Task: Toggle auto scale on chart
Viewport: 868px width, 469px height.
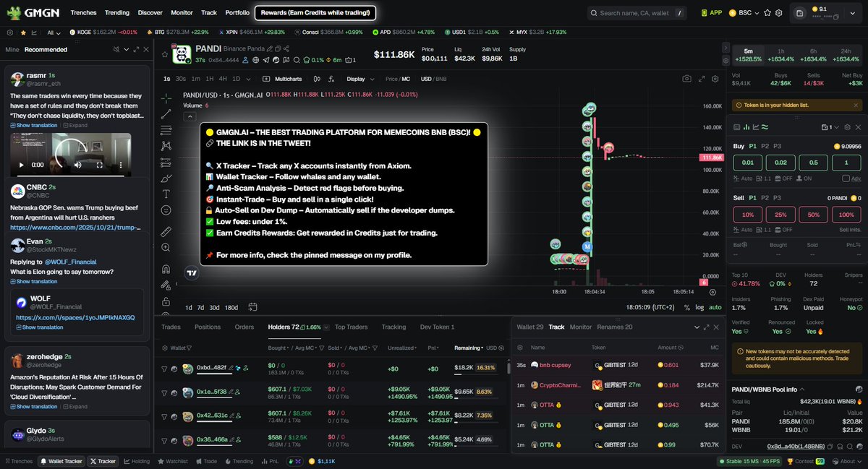Action: point(715,307)
